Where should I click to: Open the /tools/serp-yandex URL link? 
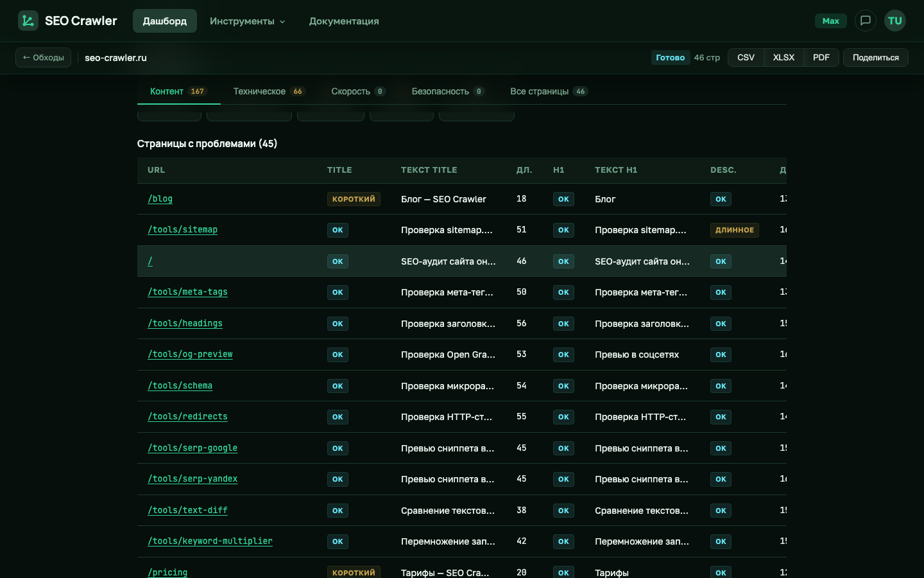point(193,479)
